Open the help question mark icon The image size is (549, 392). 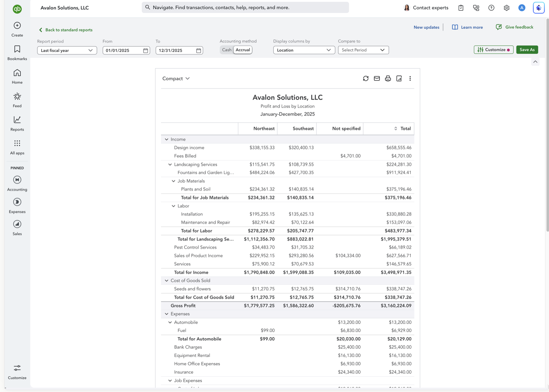(x=491, y=8)
